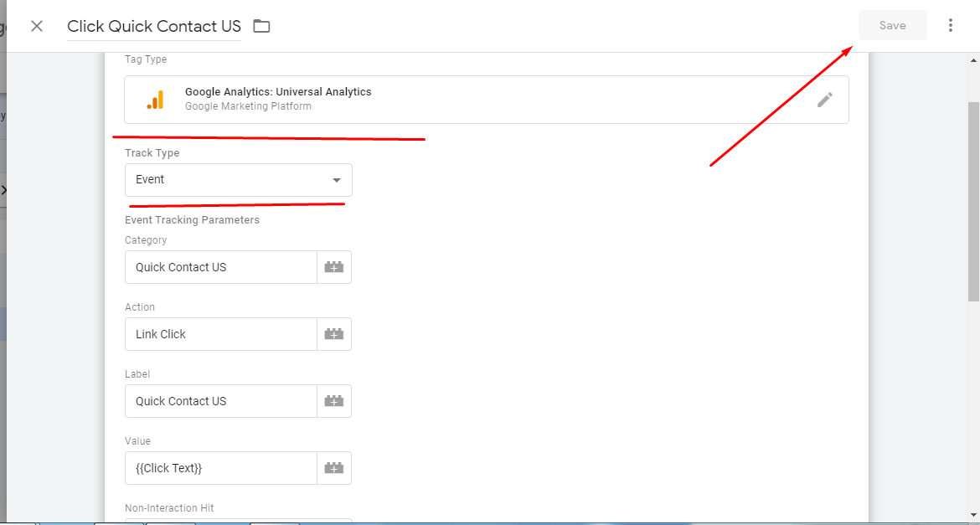
Task: Click the Non-Interaction Hit label
Action: pos(169,508)
